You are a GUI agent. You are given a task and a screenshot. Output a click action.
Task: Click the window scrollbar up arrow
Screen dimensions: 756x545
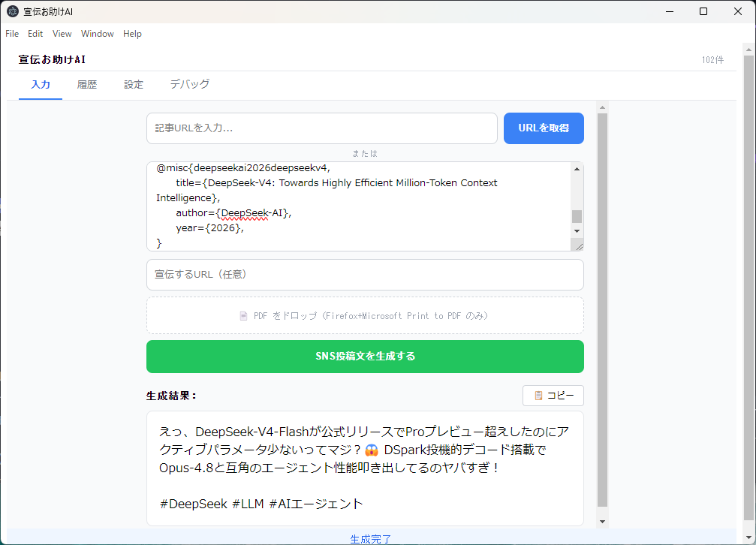[748, 50]
